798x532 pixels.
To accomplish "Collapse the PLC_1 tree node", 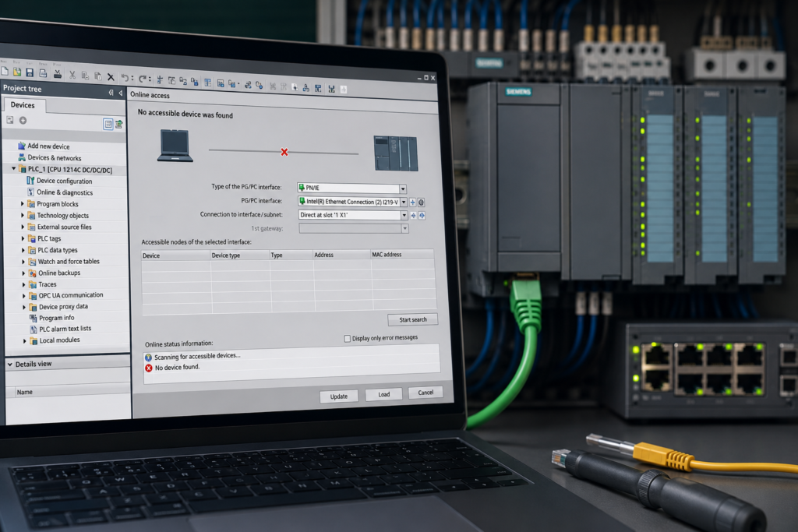I will [14, 168].
